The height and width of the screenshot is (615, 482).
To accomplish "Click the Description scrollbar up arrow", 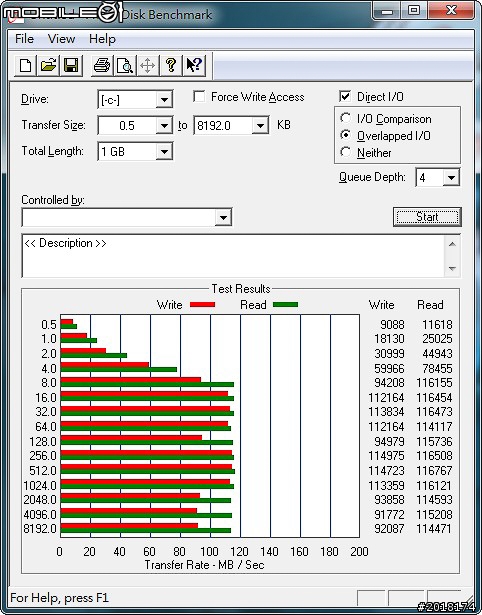I will (x=452, y=244).
